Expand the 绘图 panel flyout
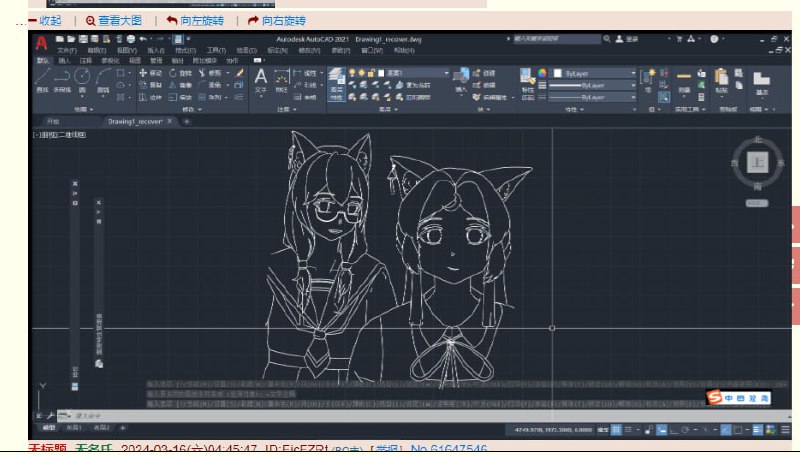Screen dimensions: 800x455 84,109
